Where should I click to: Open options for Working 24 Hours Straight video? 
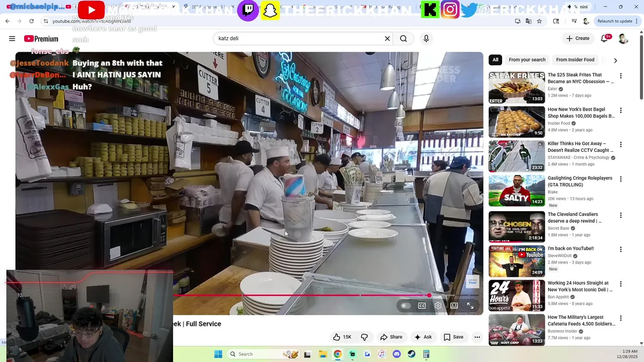pos(620,284)
